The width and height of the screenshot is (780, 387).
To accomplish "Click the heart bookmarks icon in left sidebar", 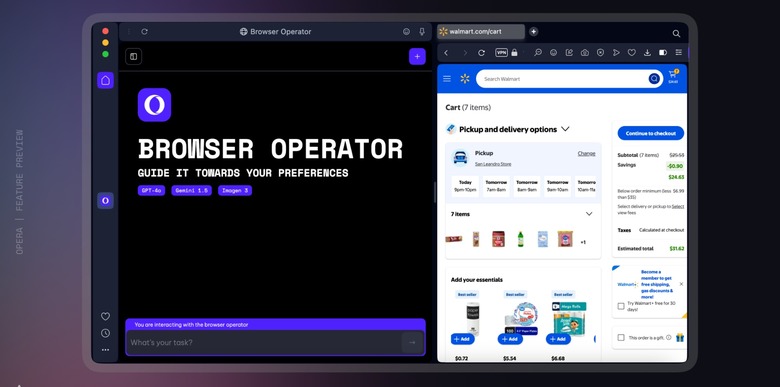I will point(105,316).
